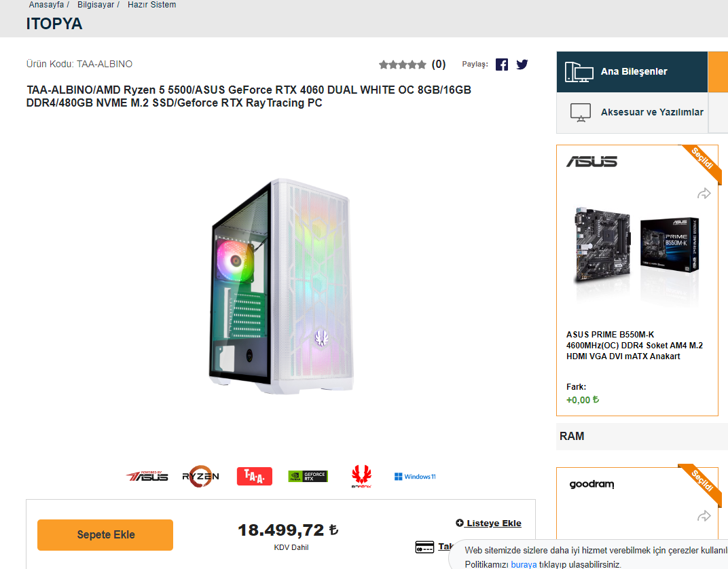Viewport: 728px width, 569px height.
Task: Click the AMD Ryzen logo badge
Action: tap(200, 476)
